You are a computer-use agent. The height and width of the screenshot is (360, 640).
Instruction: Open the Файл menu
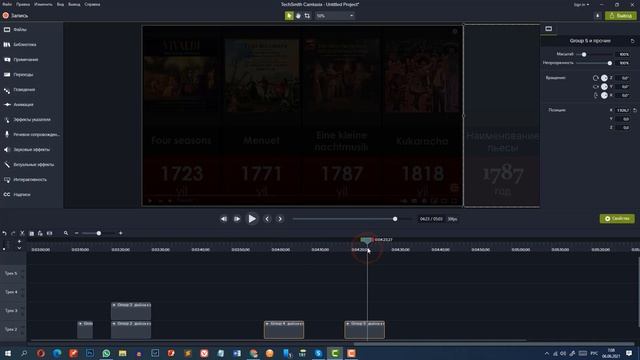point(7,4)
